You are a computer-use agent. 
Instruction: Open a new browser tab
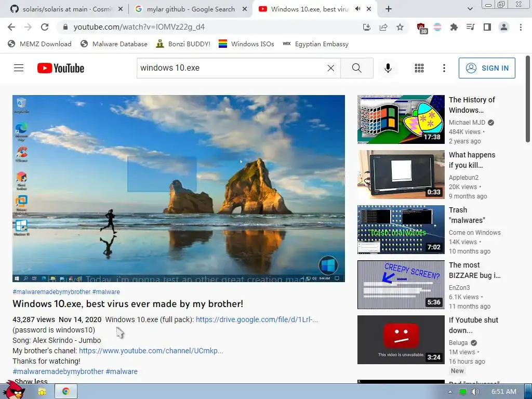point(389,9)
